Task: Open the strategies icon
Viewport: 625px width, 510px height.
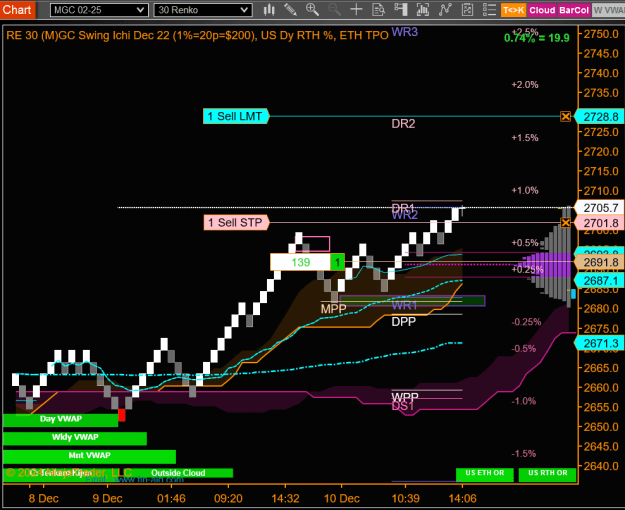Action: 467,10
